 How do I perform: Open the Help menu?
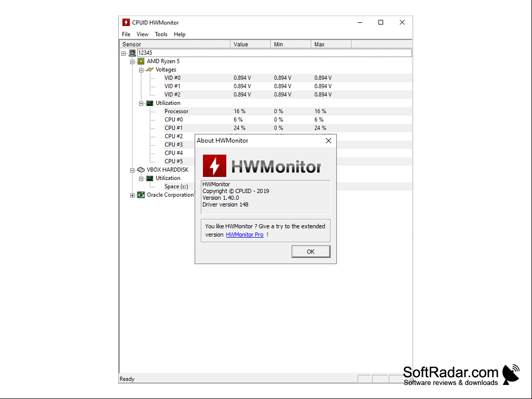pyautogui.click(x=180, y=34)
